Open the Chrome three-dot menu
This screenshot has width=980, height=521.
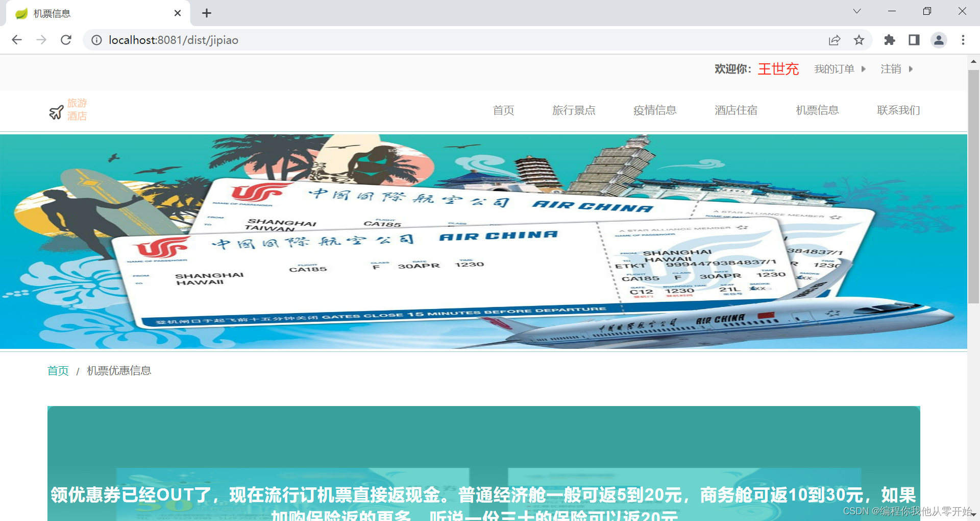click(x=963, y=40)
